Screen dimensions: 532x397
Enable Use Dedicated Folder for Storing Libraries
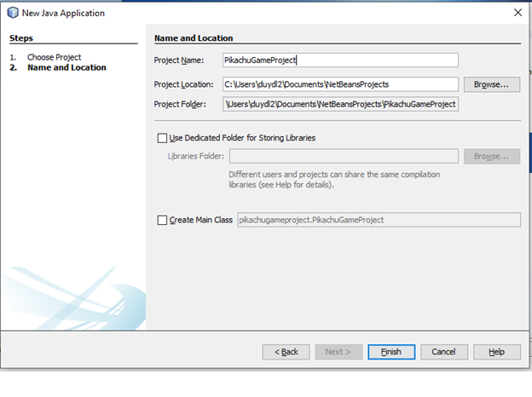pyautogui.click(x=163, y=138)
